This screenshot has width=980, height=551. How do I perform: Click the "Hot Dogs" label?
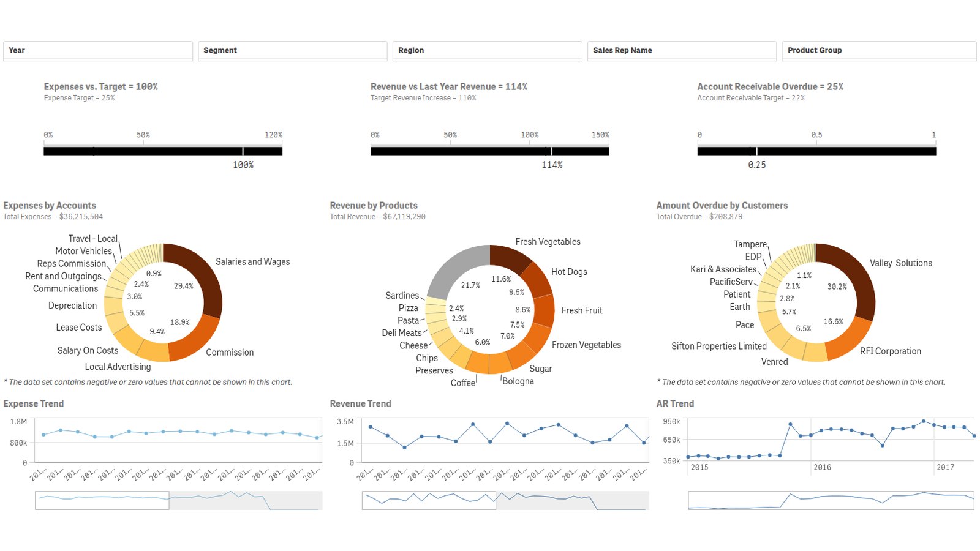[569, 272]
